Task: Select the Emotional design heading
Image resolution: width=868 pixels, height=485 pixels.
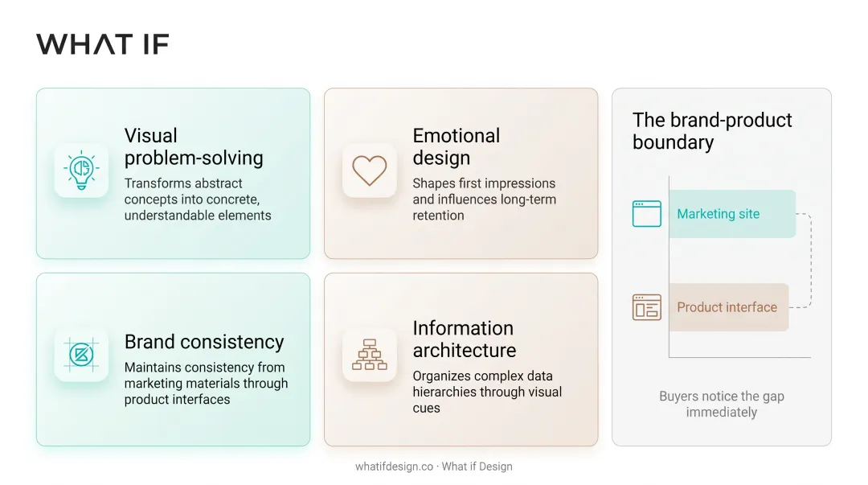Action: 457,147
